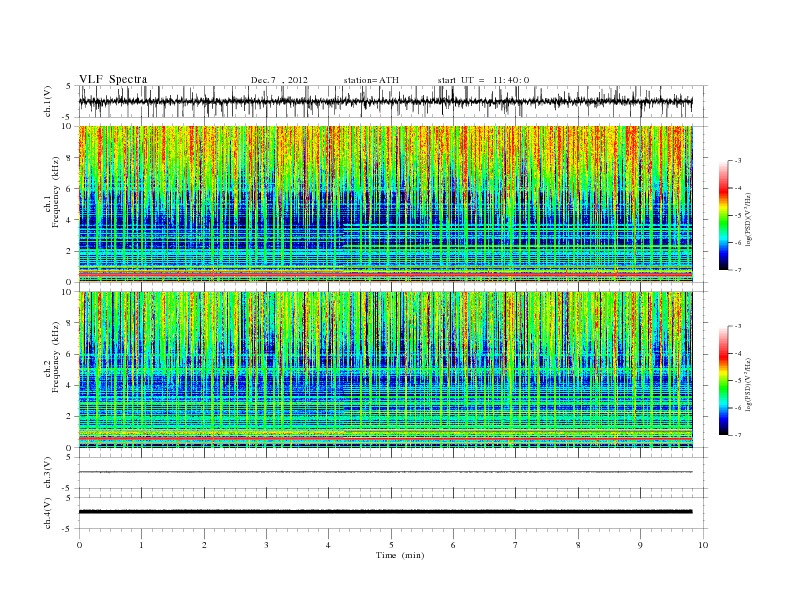Click inside the ch.1 spectrogram panel
Image resolution: width=792 pixels, height=612 pixels.
(385, 204)
